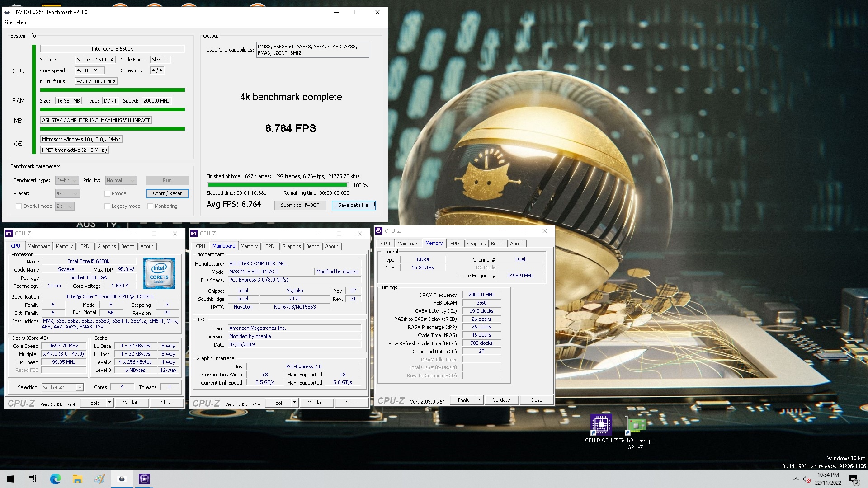Image resolution: width=868 pixels, height=488 pixels.
Task: Click the Windows Start button
Action: (x=11, y=479)
